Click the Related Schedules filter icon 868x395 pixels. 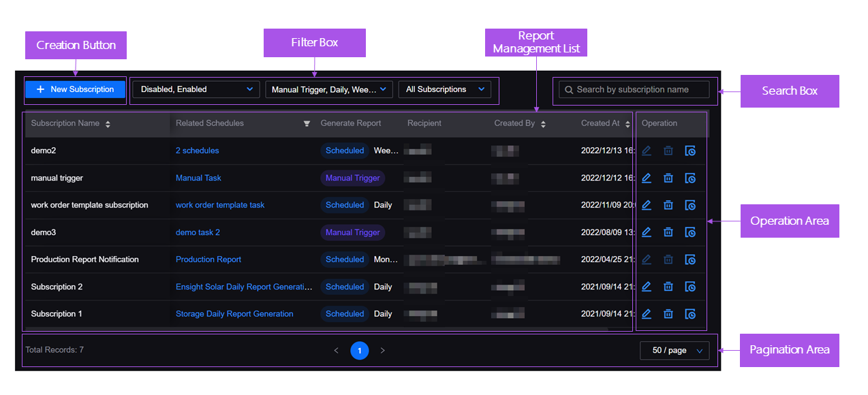coord(307,124)
